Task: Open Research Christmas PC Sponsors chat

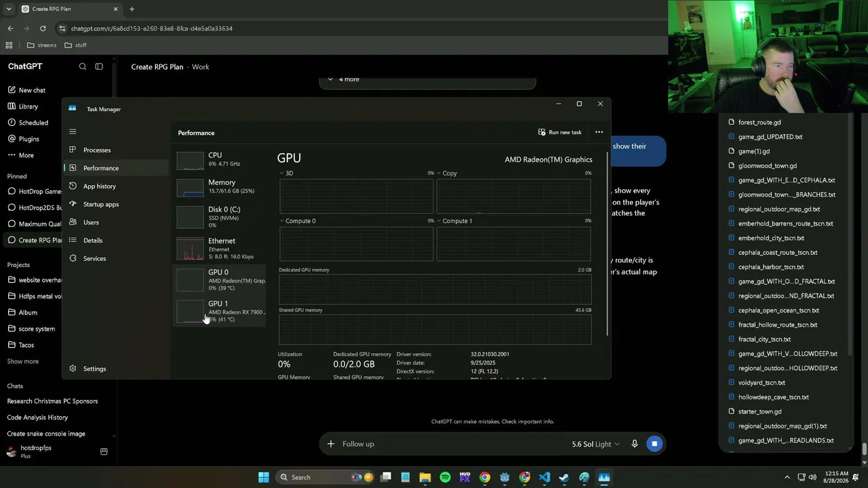Action: [x=52, y=401]
